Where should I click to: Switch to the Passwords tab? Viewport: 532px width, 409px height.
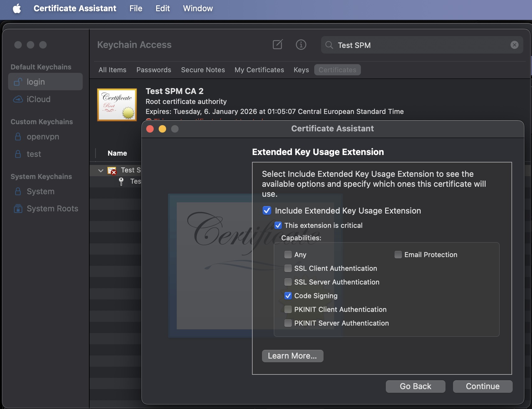pos(154,70)
